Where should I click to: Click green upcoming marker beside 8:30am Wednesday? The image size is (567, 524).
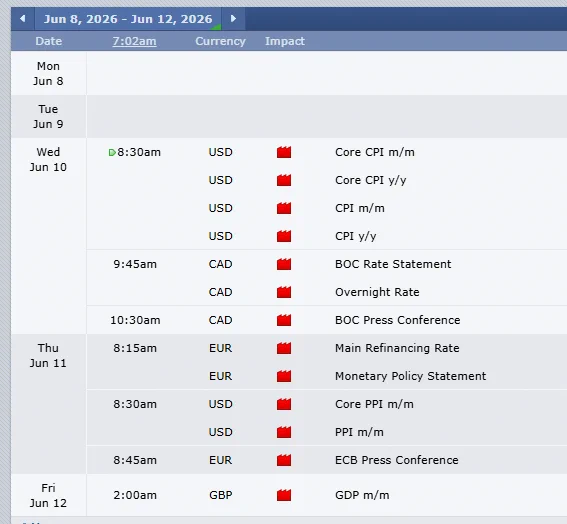point(112,153)
